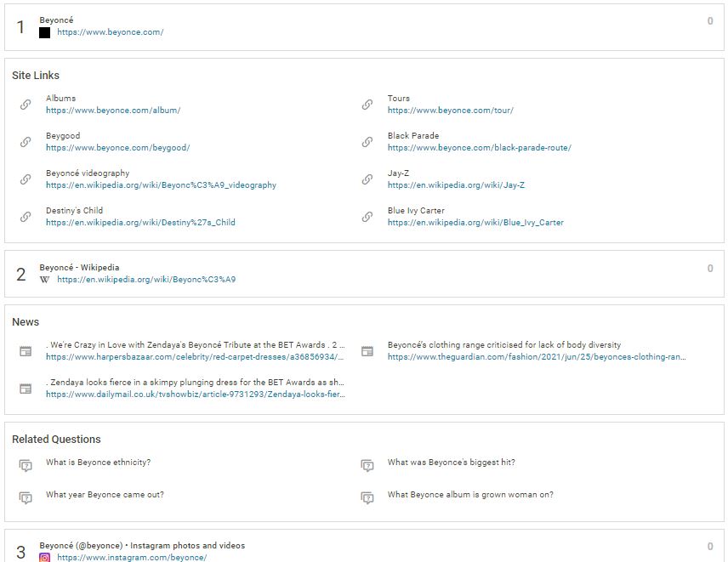Click the 'Related Questions' section heading

point(56,439)
